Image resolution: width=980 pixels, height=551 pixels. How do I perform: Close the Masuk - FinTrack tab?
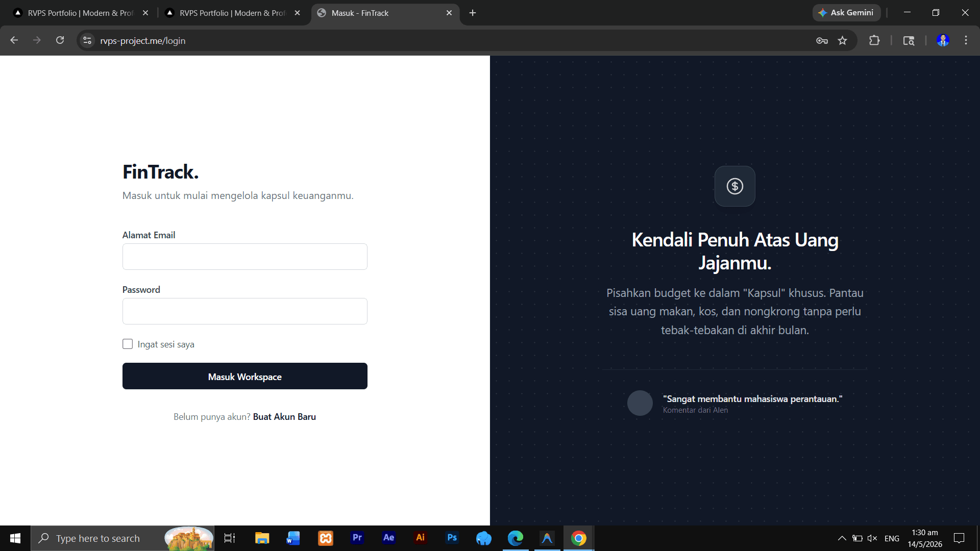click(449, 13)
